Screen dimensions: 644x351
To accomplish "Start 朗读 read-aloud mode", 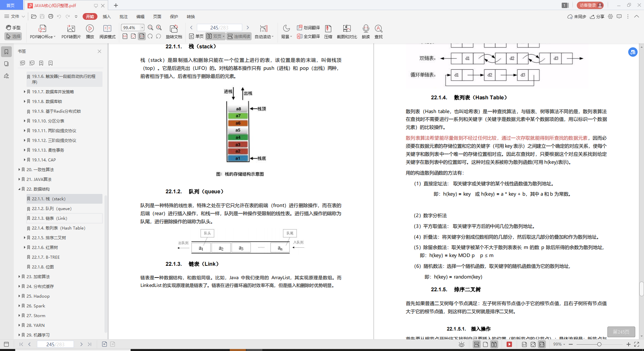I will tap(366, 31).
